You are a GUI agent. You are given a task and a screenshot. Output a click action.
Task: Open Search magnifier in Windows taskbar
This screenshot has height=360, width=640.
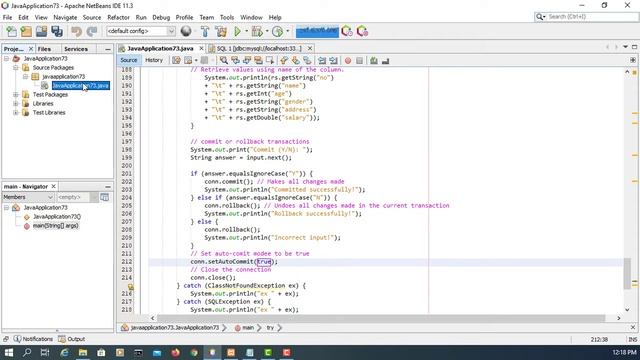click(27, 352)
